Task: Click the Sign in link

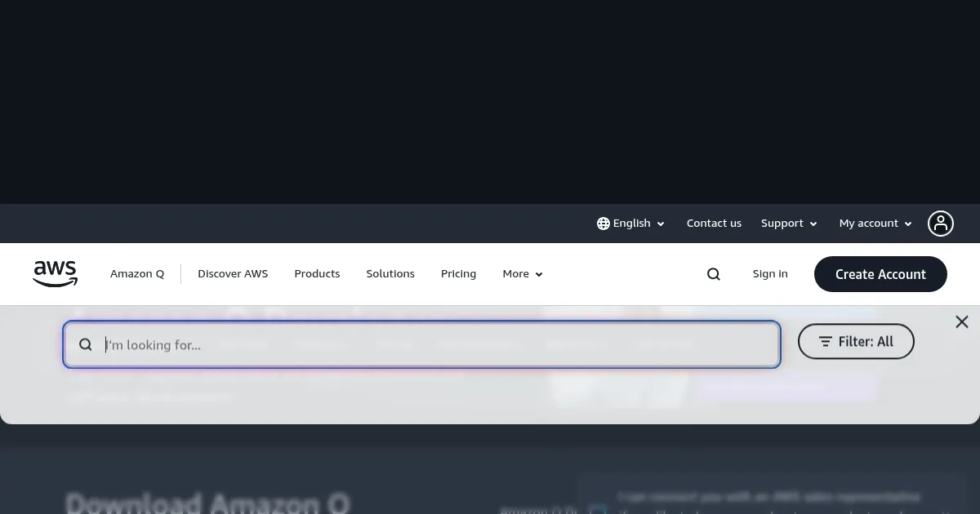Action: (x=770, y=274)
